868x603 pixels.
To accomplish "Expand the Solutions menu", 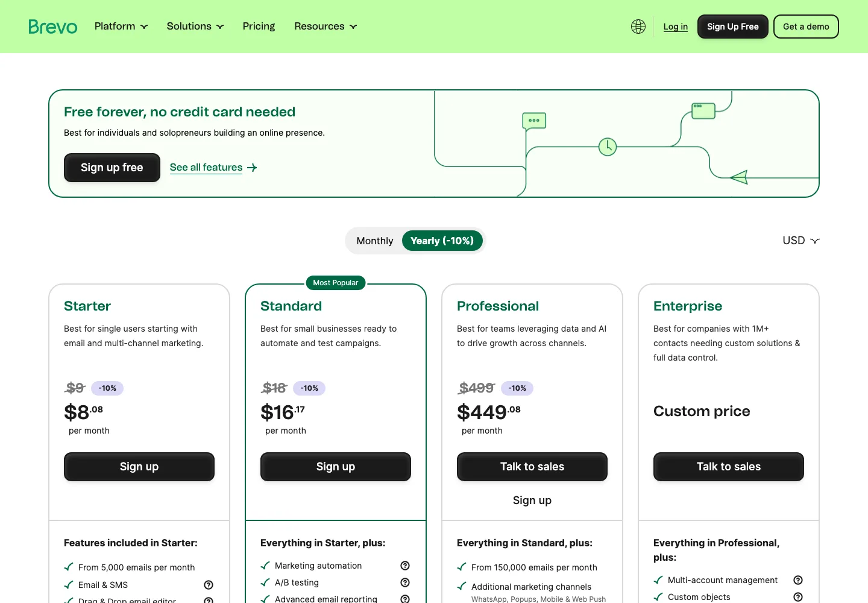I will tap(195, 27).
